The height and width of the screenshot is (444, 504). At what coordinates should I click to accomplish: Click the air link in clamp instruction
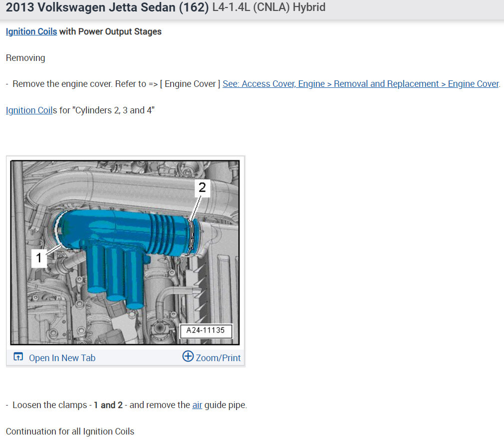197,405
